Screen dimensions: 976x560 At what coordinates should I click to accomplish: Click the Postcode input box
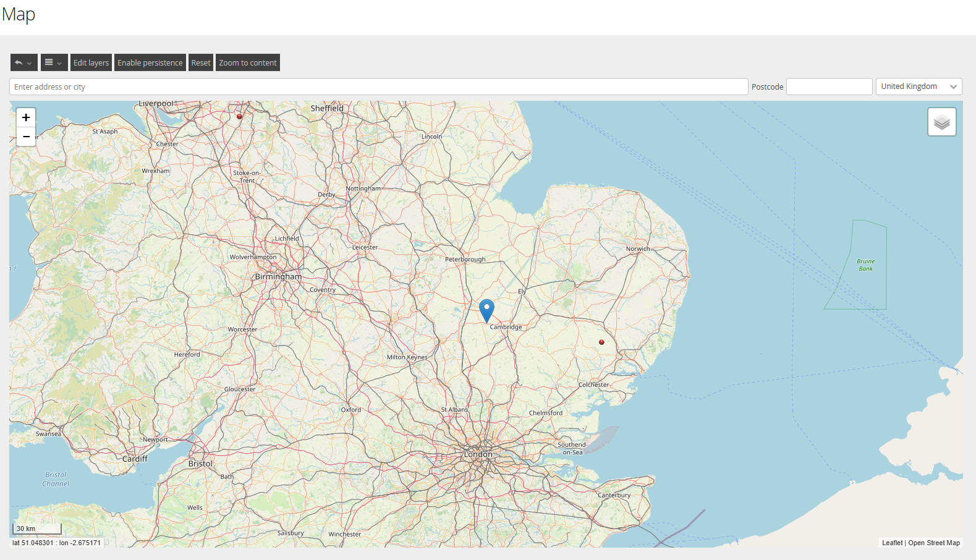tap(829, 87)
